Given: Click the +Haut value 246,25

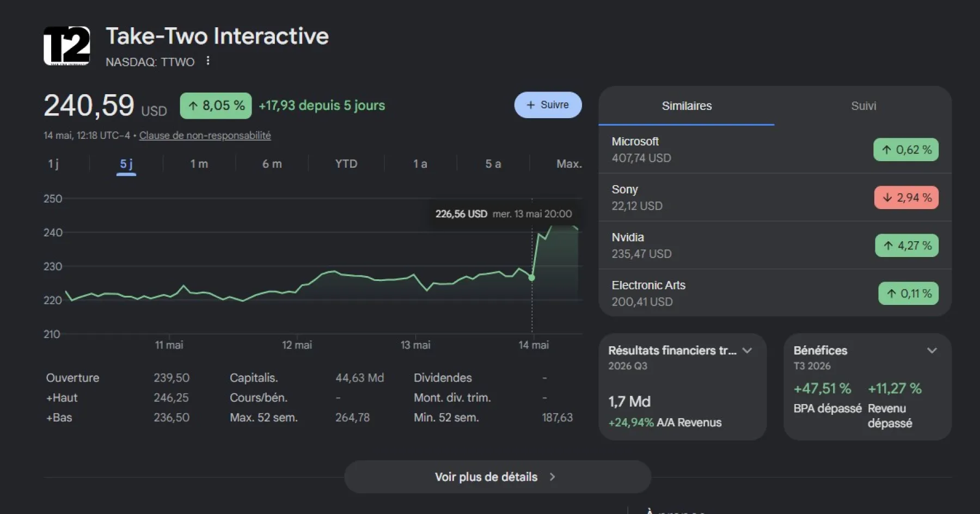Looking at the screenshot, I should (x=171, y=398).
